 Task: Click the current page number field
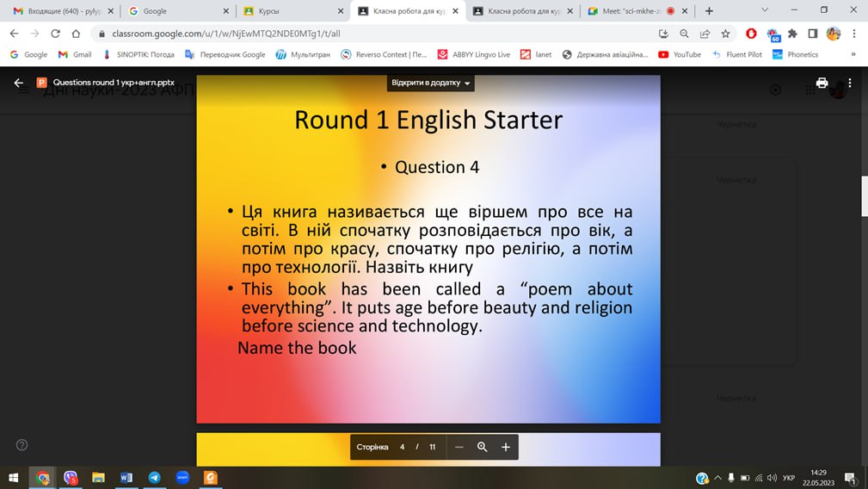(x=402, y=447)
